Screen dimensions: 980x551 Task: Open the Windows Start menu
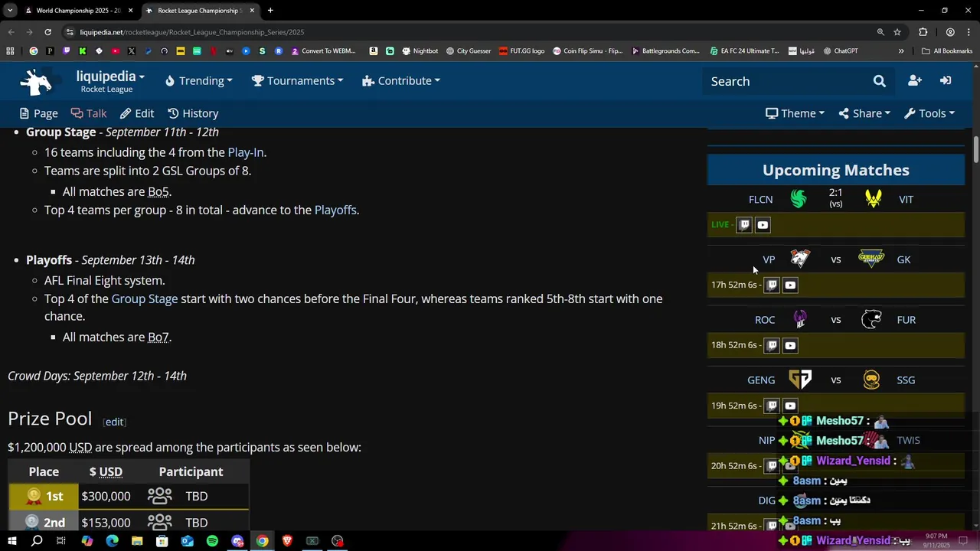coord(11,541)
